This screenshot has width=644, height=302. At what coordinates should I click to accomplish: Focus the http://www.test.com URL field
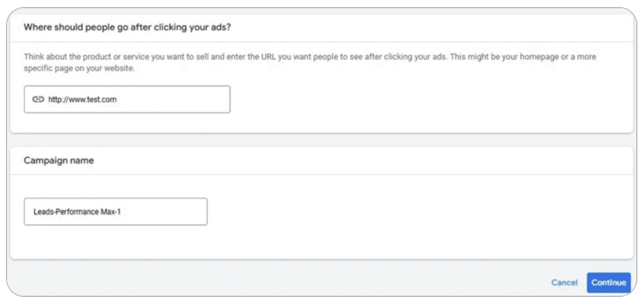pyautogui.click(x=127, y=99)
